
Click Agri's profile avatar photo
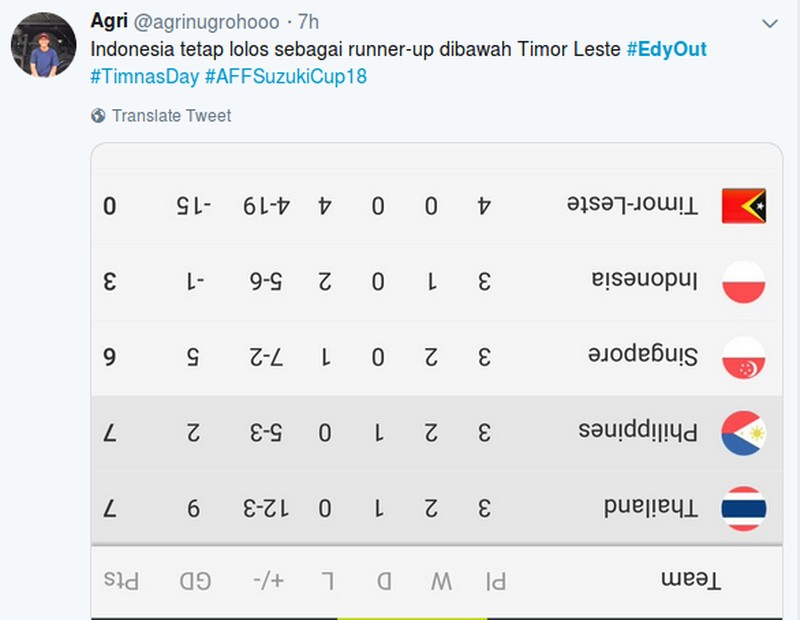click(43, 45)
